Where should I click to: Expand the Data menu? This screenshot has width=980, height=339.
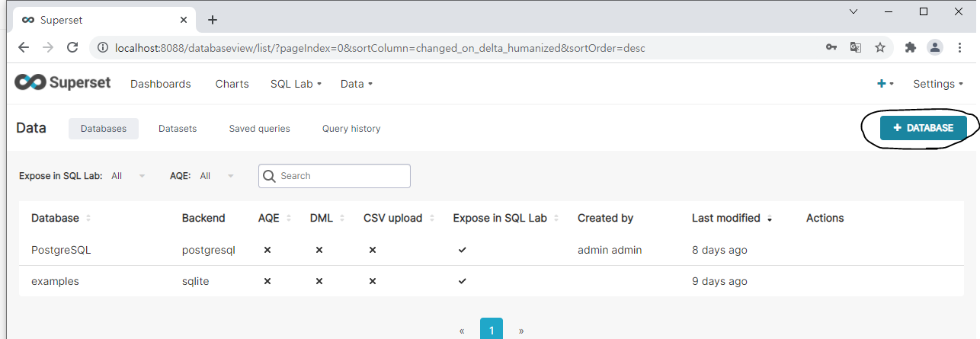(357, 84)
